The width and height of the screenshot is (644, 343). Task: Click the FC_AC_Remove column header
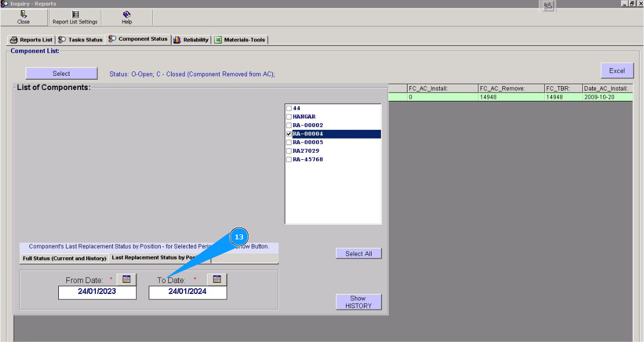tap(512, 88)
